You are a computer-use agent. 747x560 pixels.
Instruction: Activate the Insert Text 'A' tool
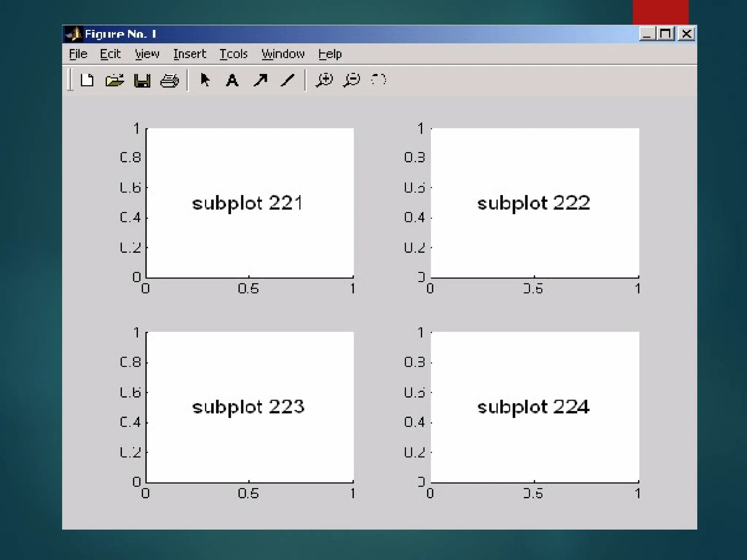[x=232, y=80]
